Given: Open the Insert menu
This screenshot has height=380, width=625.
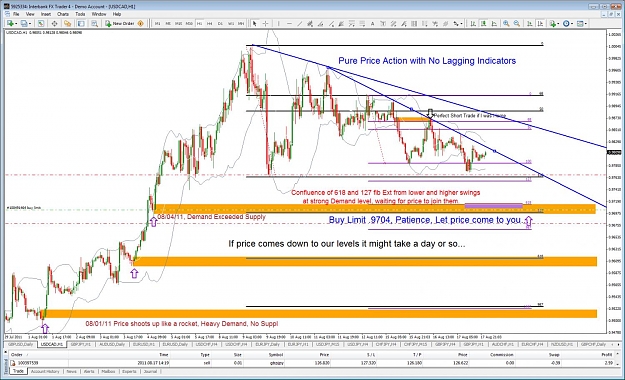Looking at the screenshot, I should 46,14.
